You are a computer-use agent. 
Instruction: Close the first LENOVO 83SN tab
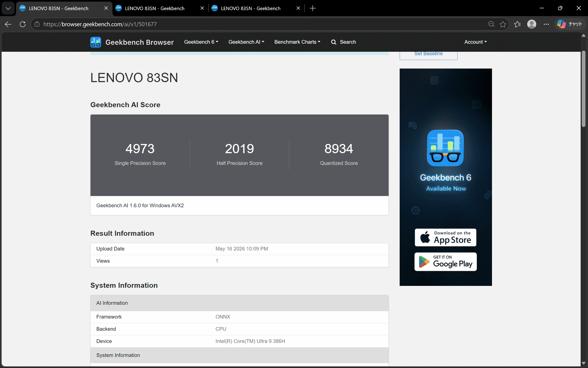(x=106, y=8)
